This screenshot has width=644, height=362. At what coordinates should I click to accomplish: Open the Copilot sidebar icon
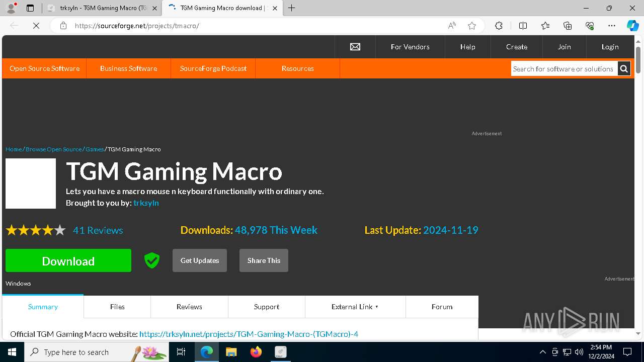[x=632, y=26]
